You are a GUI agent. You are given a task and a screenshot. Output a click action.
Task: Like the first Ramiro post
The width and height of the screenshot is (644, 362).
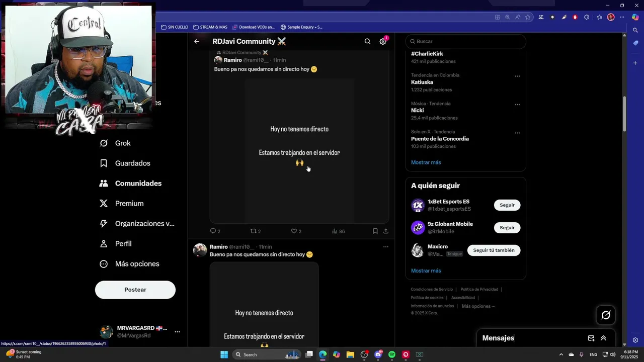(296, 231)
